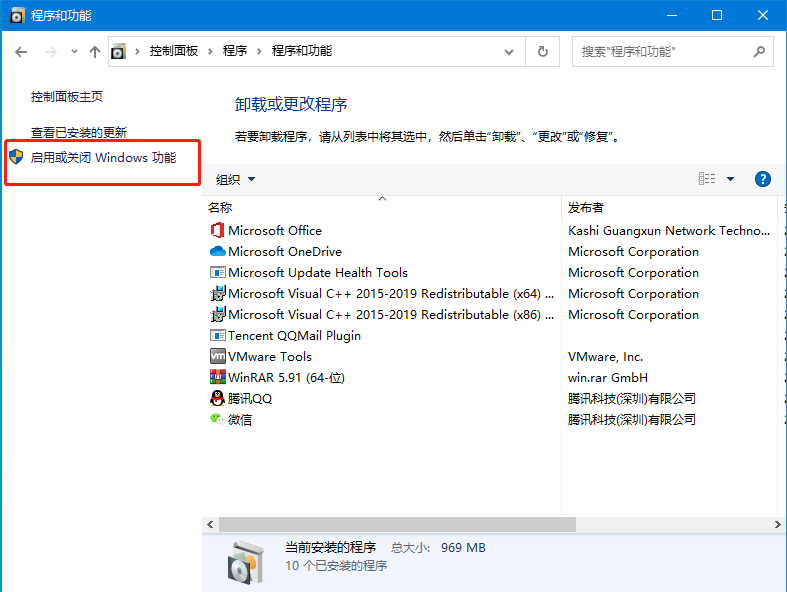Select VMware Tools icon
787x592 pixels.
pyautogui.click(x=217, y=356)
